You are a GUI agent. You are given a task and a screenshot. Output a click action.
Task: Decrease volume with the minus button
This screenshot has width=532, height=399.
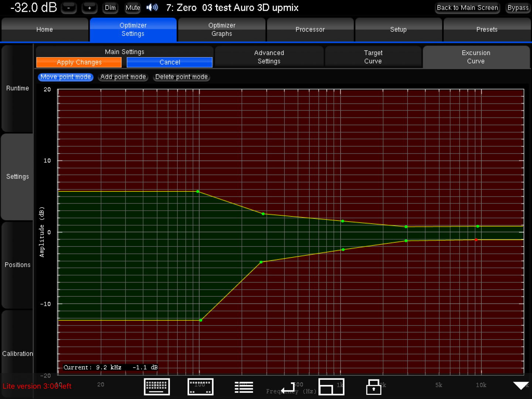tap(69, 8)
